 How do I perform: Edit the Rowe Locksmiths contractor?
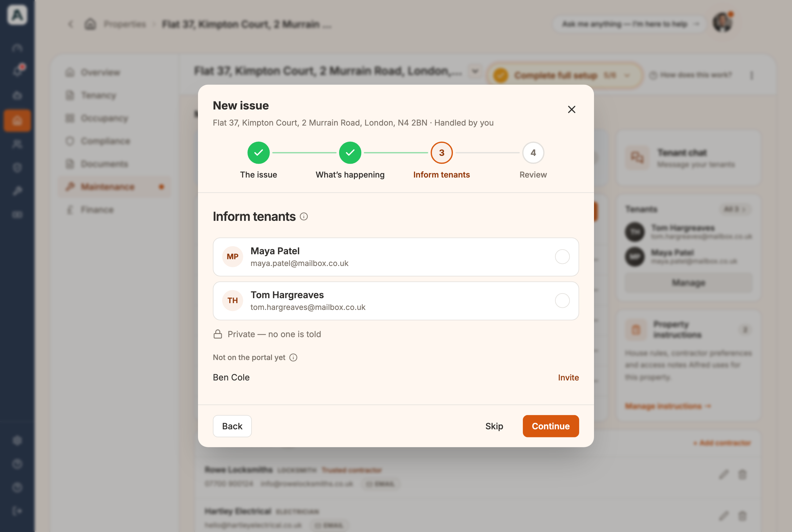pyautogui.click(x=723, y=474)
